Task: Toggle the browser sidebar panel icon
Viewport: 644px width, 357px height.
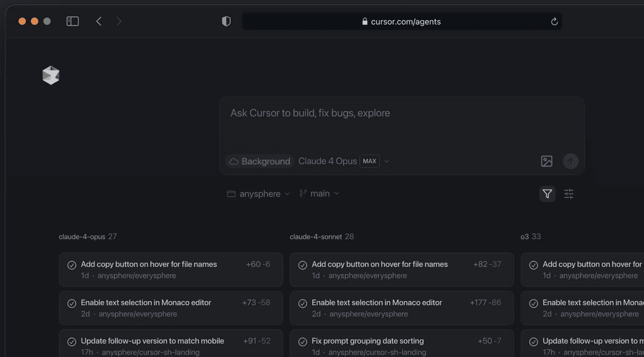Action: (x=73, y=21)
